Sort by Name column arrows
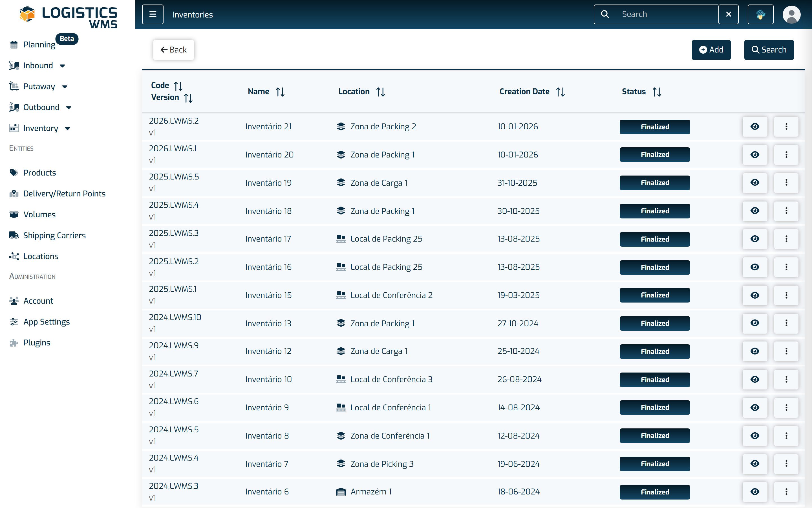This screenshot has height=508, width=812. [x=280, y=92]
